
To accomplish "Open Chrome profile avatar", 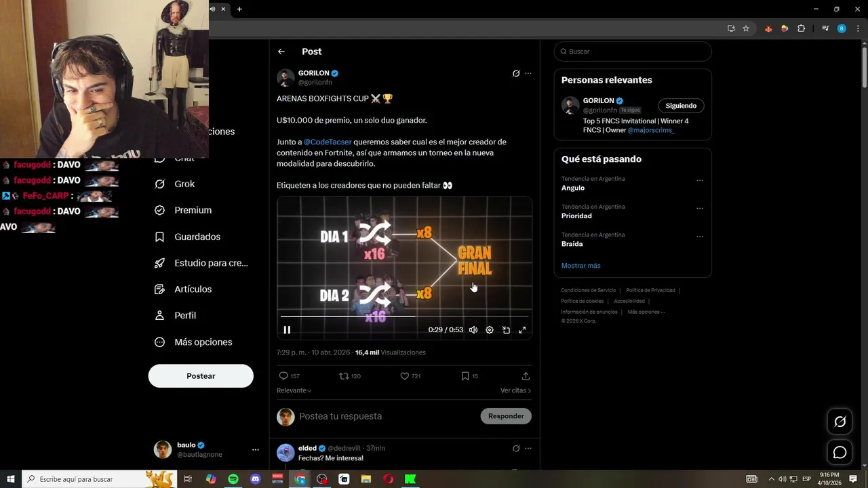I will coord(842,28).
